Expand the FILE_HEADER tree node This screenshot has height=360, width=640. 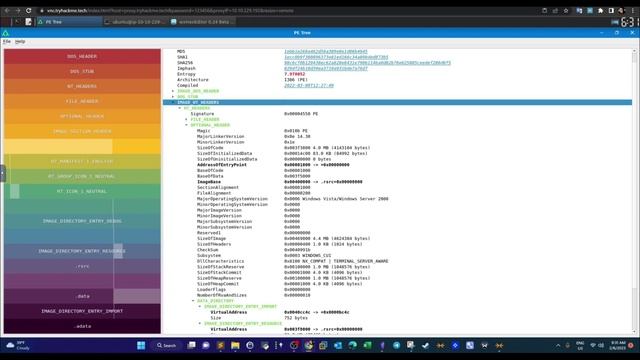click(x=187, y=119)
